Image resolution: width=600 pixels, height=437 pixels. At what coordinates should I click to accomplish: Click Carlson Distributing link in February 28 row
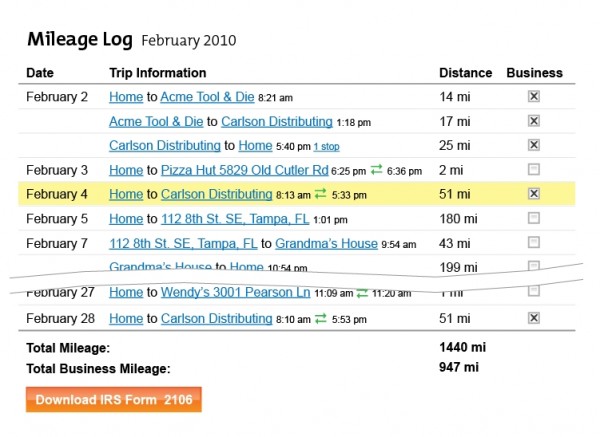pyautogui.click(x=217, y=318)
